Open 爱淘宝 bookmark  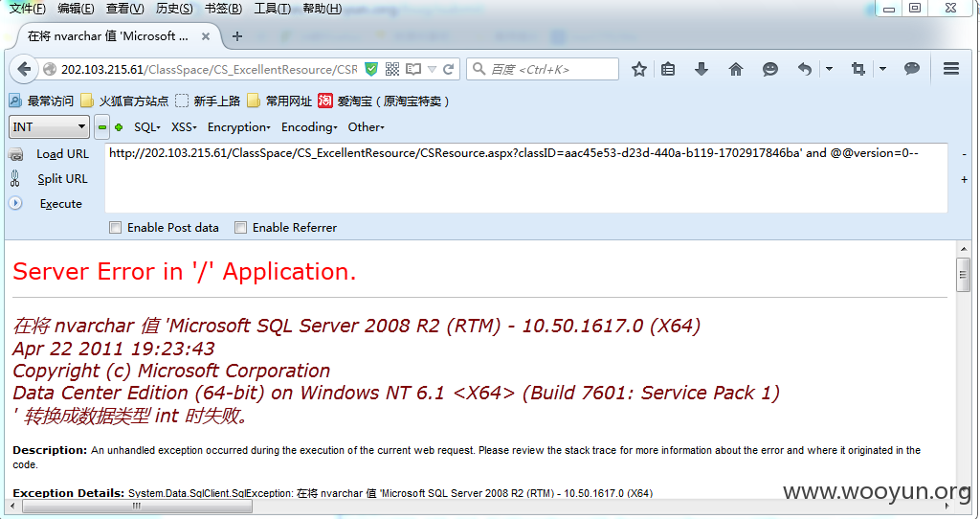(x=385, y=101)
